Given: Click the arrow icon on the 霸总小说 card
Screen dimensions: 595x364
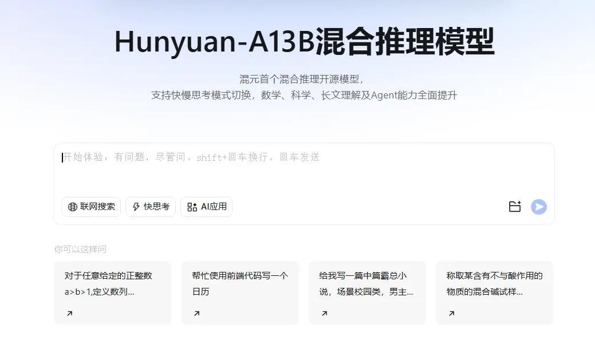Looking at the screenshot, I should tap(324, 313).
